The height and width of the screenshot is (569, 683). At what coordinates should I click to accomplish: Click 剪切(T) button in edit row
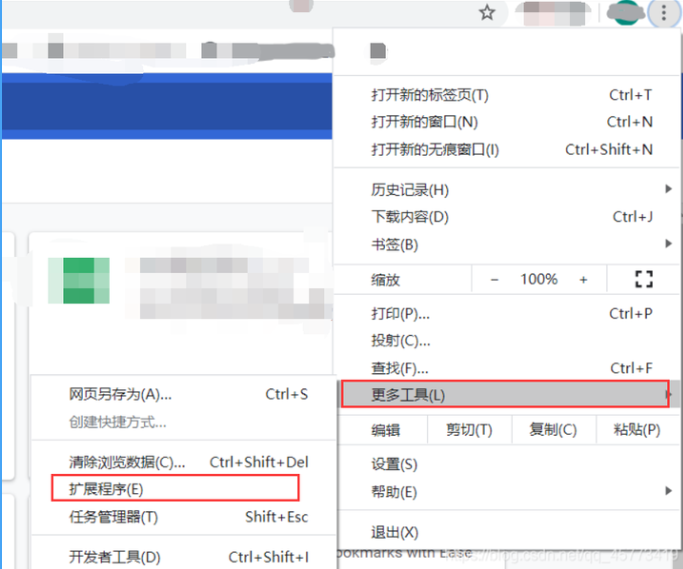click(x=469, y=430)
